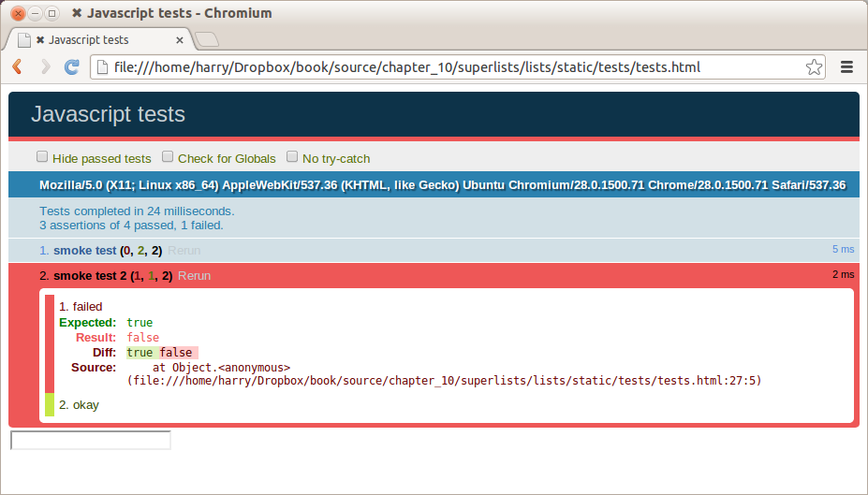868x495 pixels.
Task: Go back with the browser back arrow
Action: coord(17,67)
